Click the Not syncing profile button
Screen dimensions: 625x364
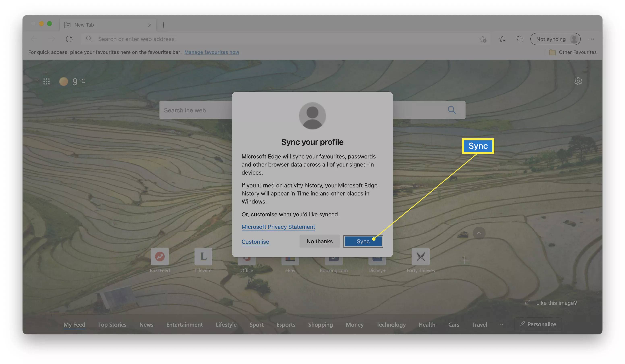(x=556, y=39)
